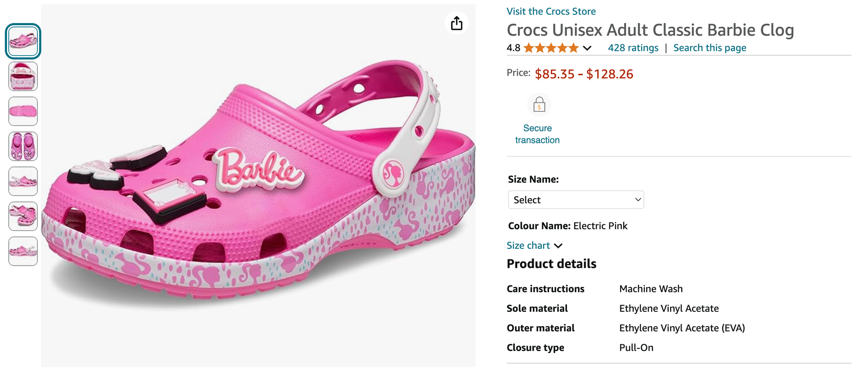Expand the ratings breakdown chevron
The width and height of the screenshot is (868, 373).
[x=587, y=48]
